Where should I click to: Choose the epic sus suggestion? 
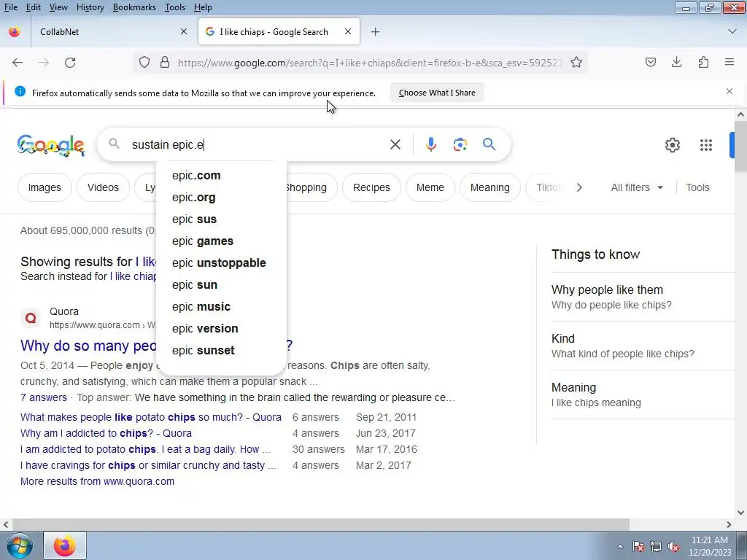[x=222, y=219]
